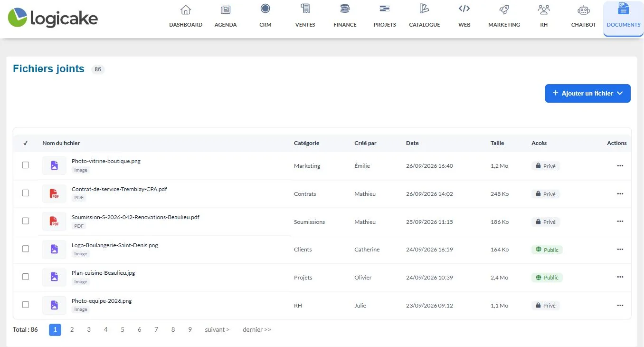Go to the CRM module icon
This screenshot has height=347, width=644.
(x=265, y=9)
